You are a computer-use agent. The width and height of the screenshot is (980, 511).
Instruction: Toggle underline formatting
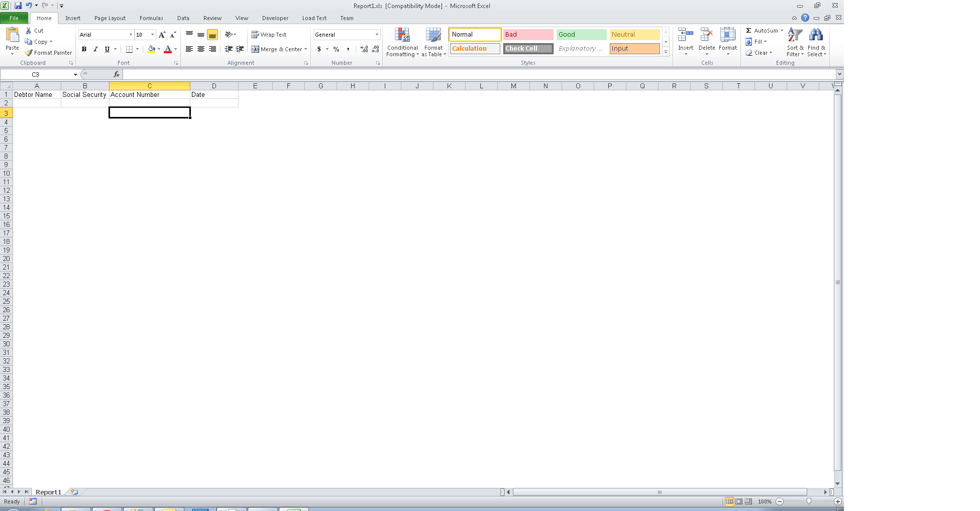(x=106, y=49)
